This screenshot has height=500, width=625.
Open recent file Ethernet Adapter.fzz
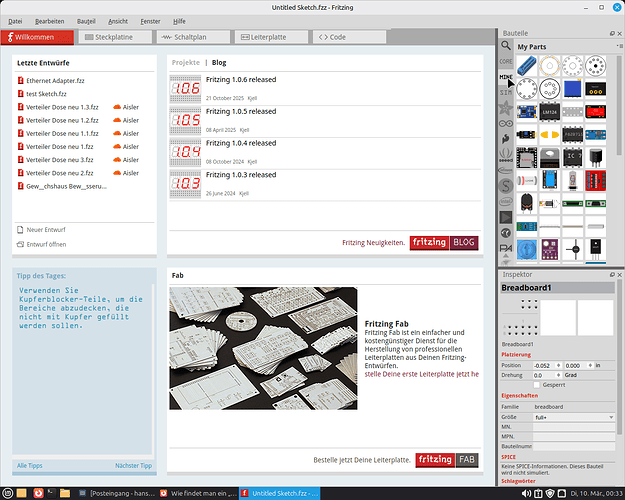[x=55, y=81]
